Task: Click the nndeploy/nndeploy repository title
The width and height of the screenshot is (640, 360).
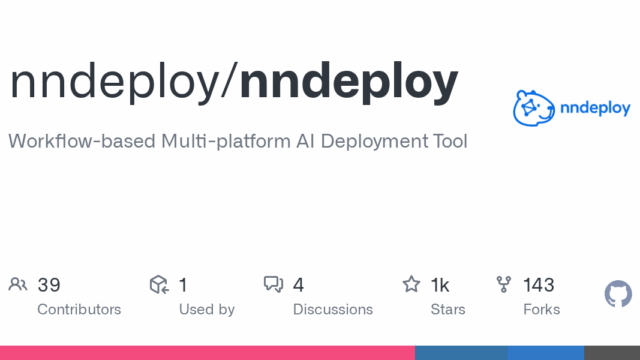Action: 234,82
